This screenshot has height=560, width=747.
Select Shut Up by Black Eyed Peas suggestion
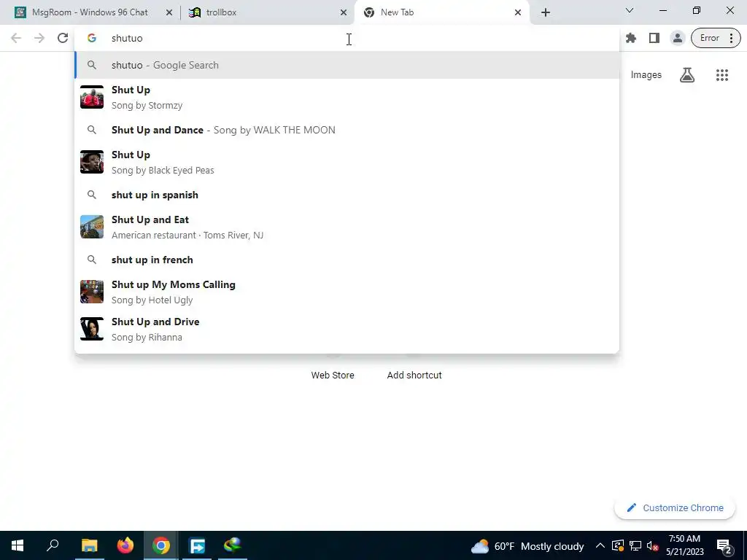[x=347, y=162]
